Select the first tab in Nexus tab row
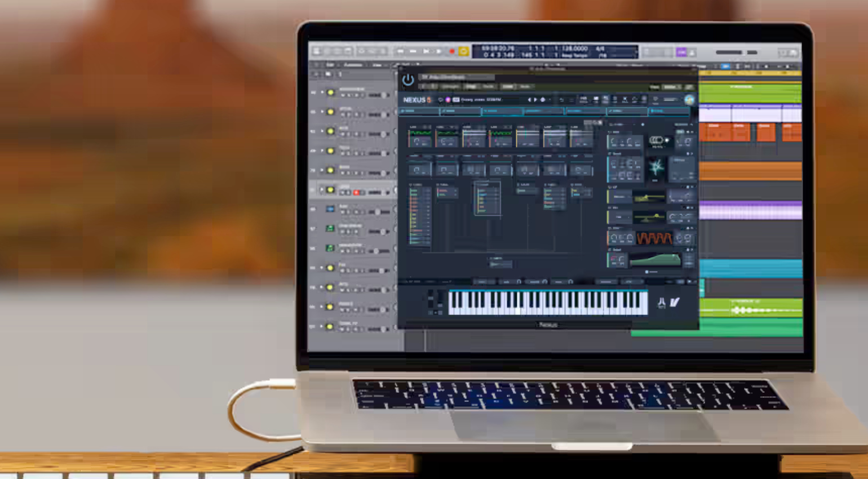The width and height of the screenshot is (868, 479). tap(419, 111)
